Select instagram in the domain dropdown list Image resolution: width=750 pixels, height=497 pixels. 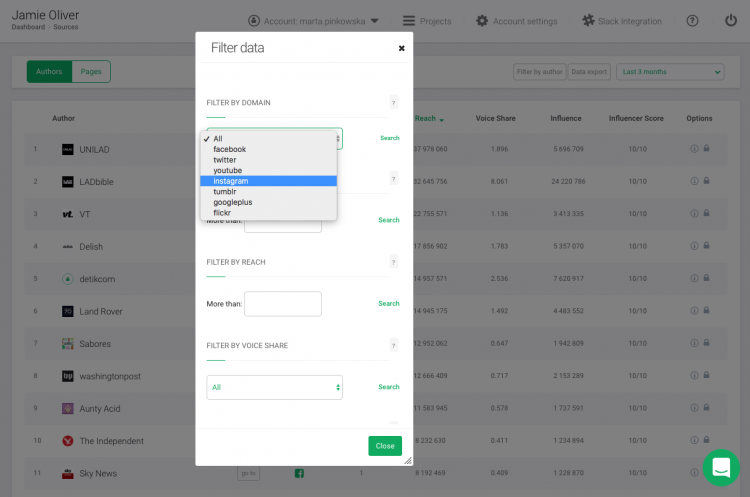click(268, 181)
